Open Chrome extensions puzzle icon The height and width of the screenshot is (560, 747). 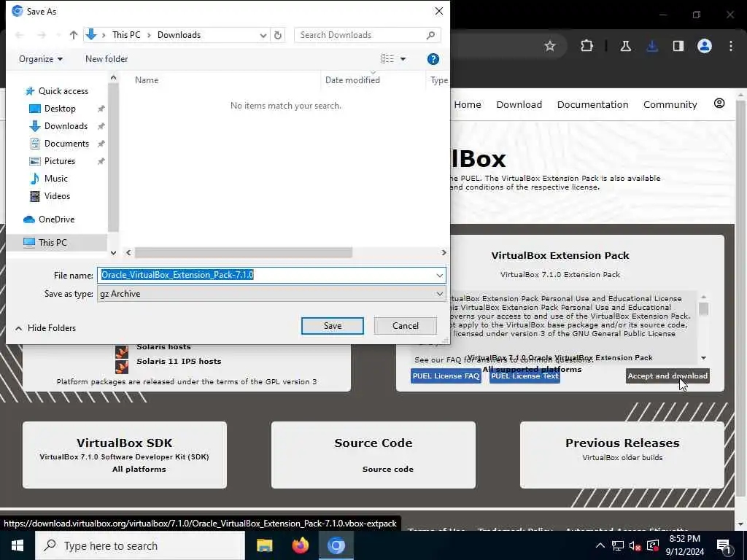tap(587, 46)
